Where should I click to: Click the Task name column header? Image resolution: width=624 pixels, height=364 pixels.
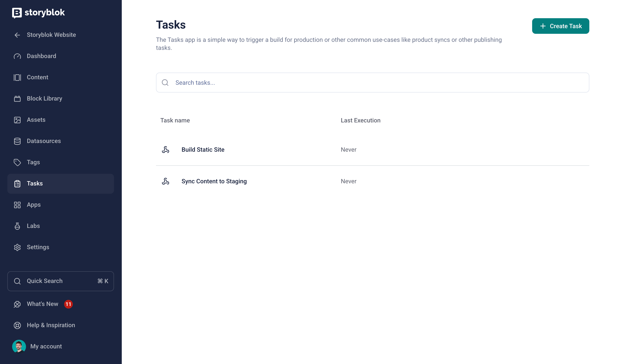click(175, 121)
